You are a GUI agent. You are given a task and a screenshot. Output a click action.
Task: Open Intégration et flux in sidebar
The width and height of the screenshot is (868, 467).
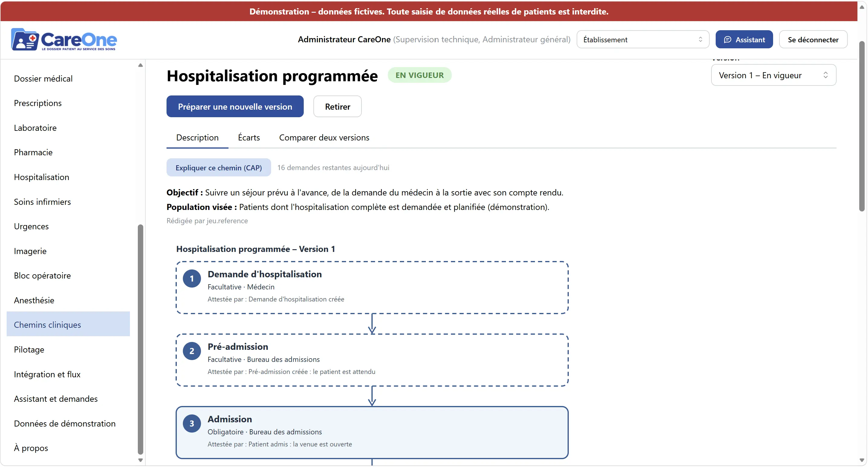(68, 374)
